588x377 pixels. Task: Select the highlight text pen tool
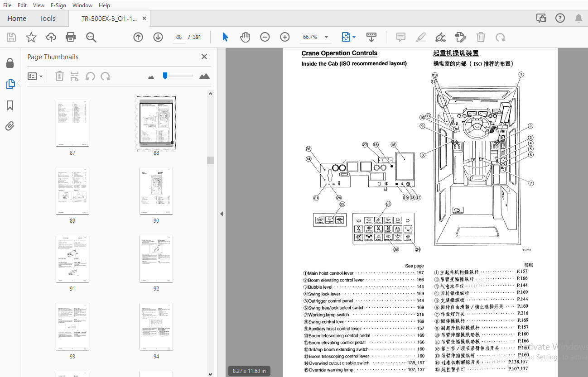pyautogui.click(x=421, y=37)
